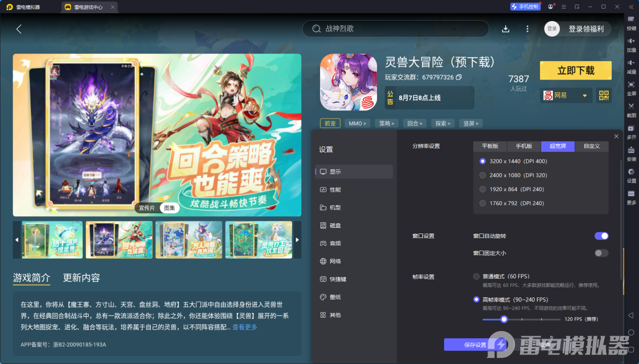
Task: Copy the player group number 679797326
Action: click(x=459, y=77)
